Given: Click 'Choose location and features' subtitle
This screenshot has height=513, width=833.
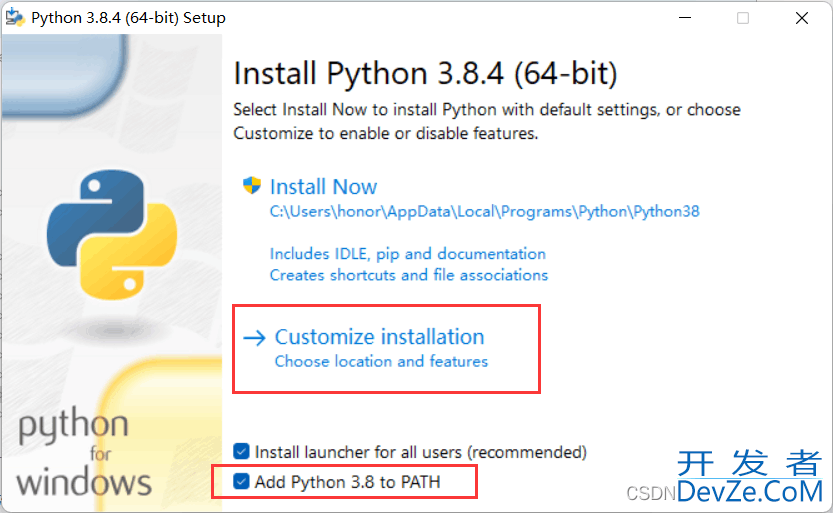Looking at the screenshot, I should click(x=381, y=362).
